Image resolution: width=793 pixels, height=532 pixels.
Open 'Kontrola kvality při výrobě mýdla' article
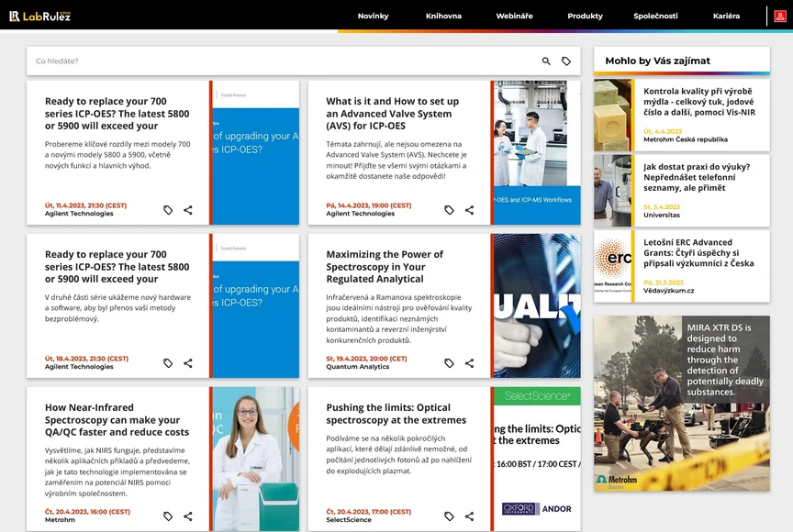[699, 102]
